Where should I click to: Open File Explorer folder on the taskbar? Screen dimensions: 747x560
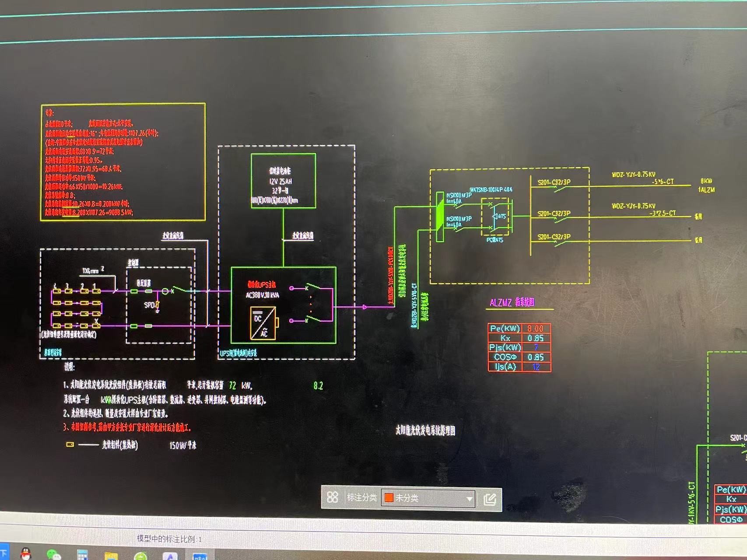coord(111,556)
